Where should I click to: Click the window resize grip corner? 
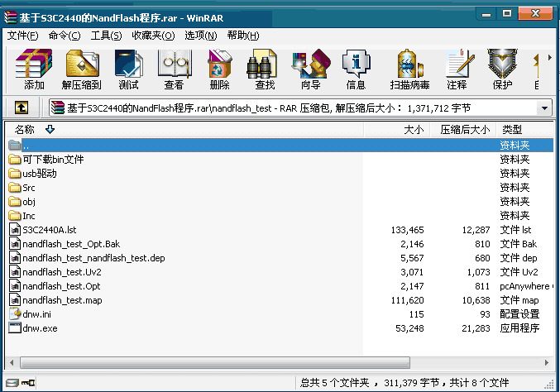tap(548, 385)
